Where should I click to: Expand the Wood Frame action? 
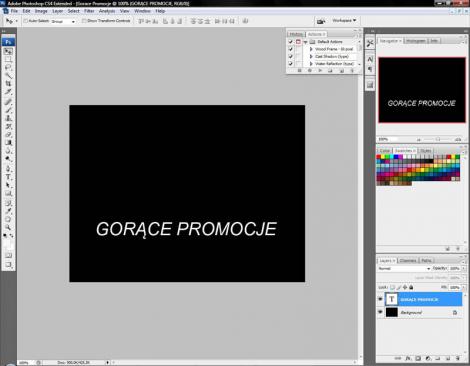click(x=311, y=49)
